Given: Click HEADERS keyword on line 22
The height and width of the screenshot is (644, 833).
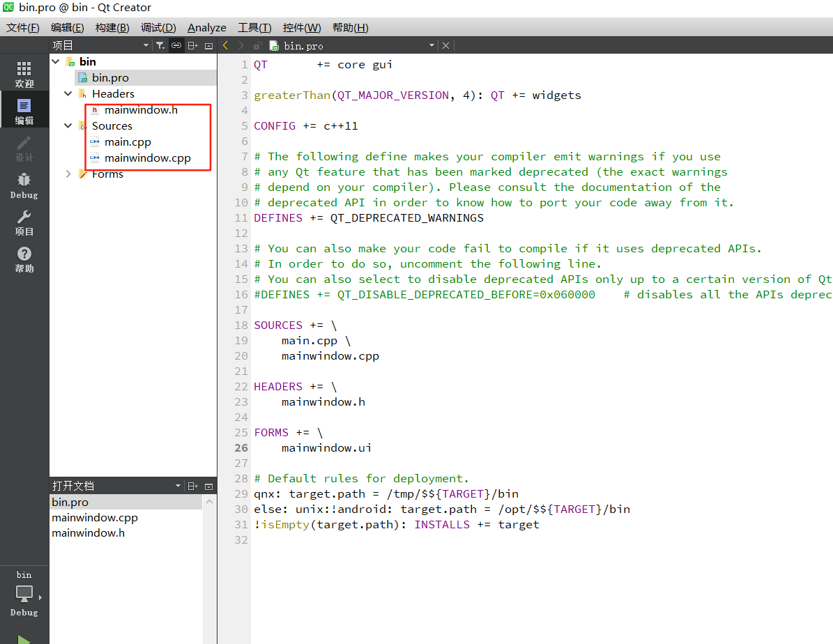Looking at the screenshot, I should (278, 386).
